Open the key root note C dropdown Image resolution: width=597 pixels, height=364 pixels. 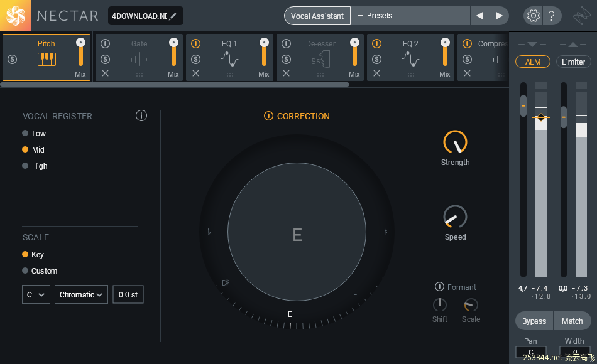(x=36, y=294)
